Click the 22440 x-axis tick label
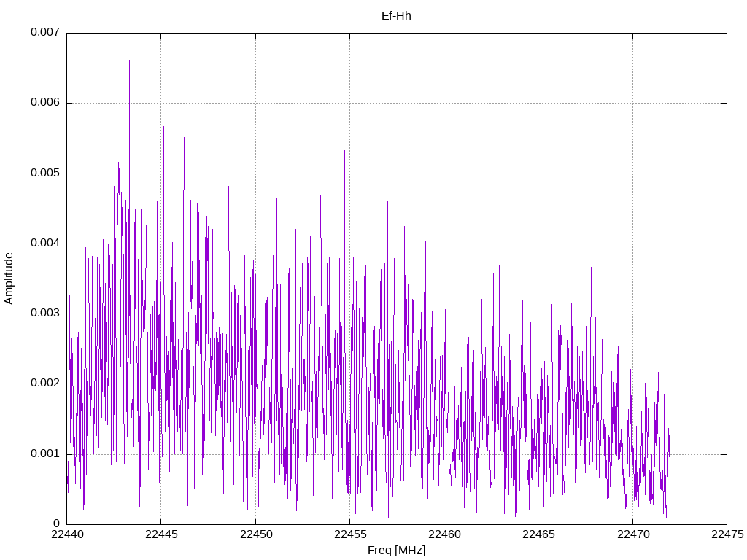The height and width of the screenshot is (560, 747). [67, 534]
